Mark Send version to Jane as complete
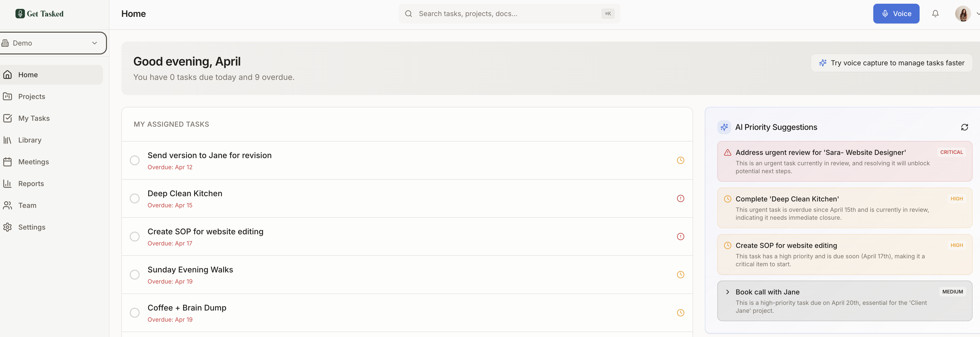The height and width of the screenshot is (337, 980). (135, 161)
